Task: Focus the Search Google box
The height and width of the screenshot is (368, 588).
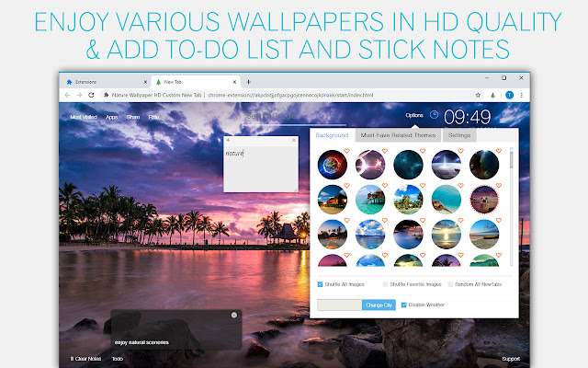Action: coord(294,117)
